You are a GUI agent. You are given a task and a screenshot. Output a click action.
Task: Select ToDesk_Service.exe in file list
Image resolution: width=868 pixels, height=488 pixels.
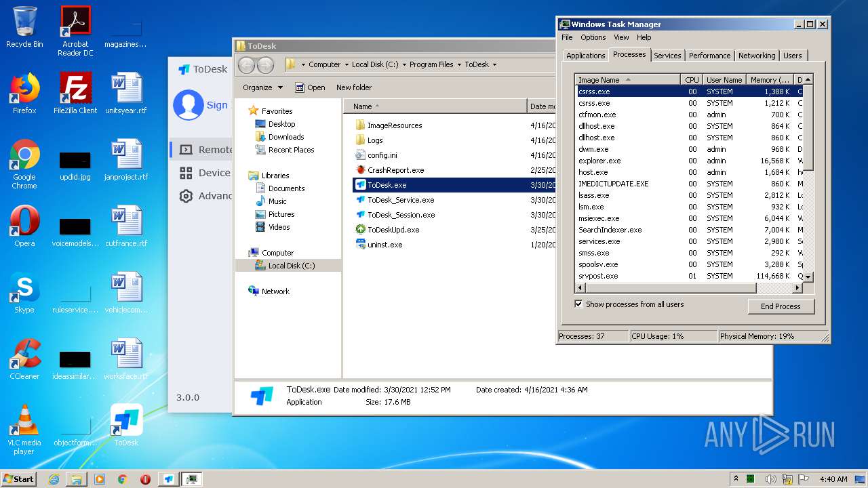400,200
